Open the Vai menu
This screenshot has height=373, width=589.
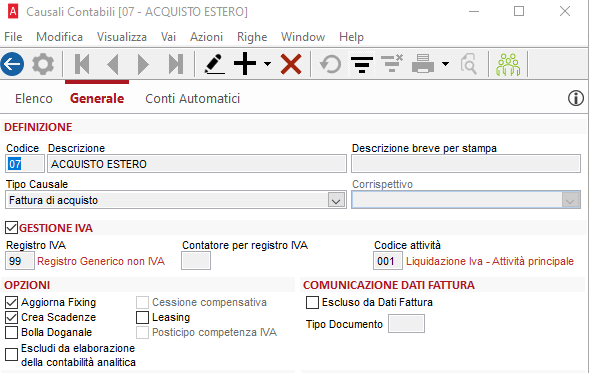coord(168,37)
